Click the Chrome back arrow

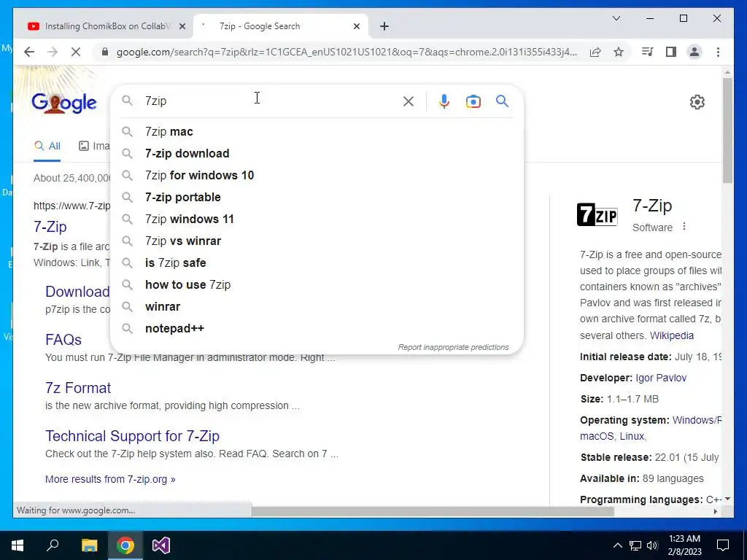coord(29,52)
